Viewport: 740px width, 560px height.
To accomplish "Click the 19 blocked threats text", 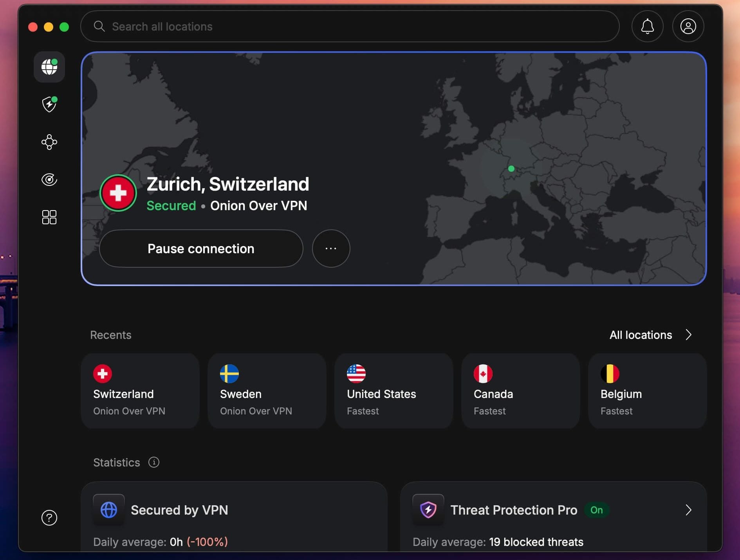I will pos(536,542).
